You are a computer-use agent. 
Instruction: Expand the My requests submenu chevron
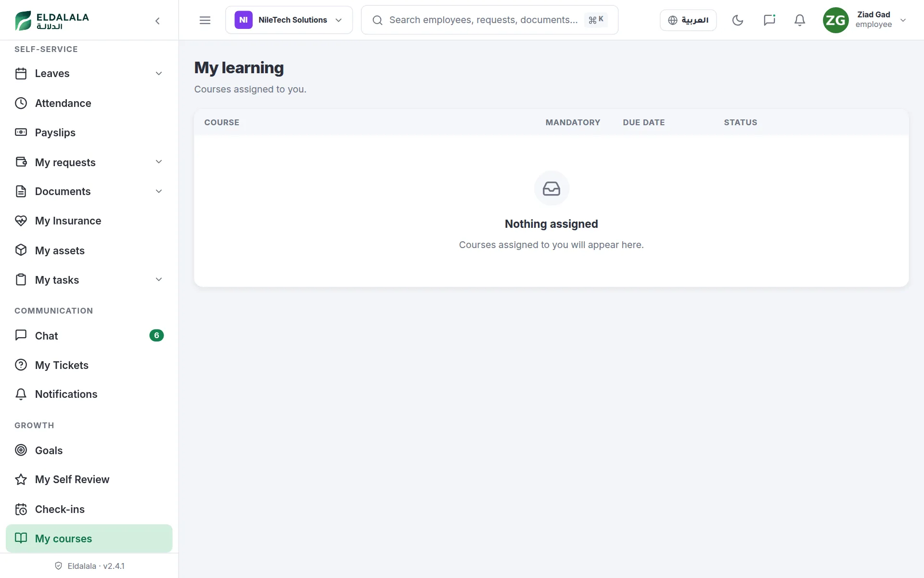click(x=159, y=162)
